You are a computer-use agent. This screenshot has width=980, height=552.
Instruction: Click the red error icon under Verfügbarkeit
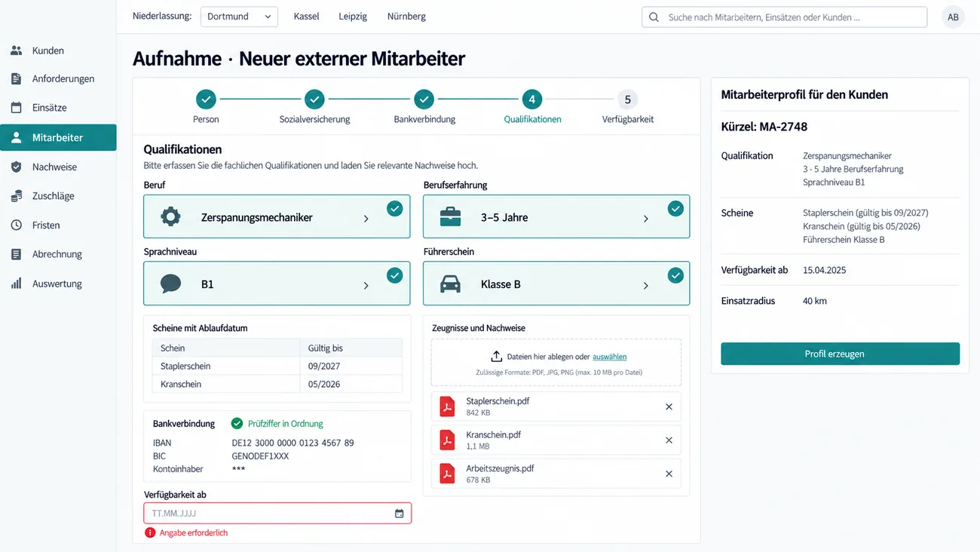coord(150,532)
